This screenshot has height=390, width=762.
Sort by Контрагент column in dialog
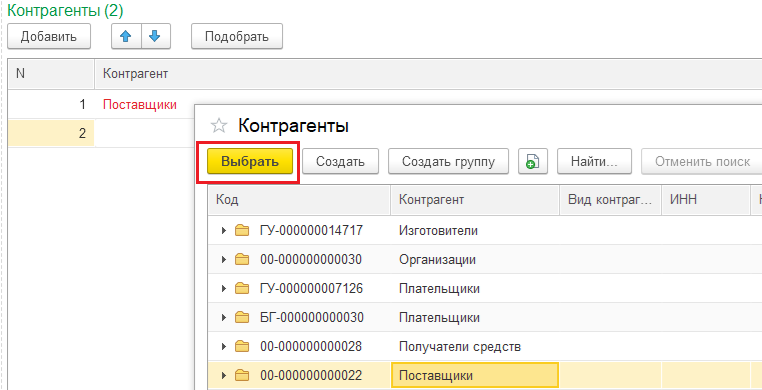475,200
